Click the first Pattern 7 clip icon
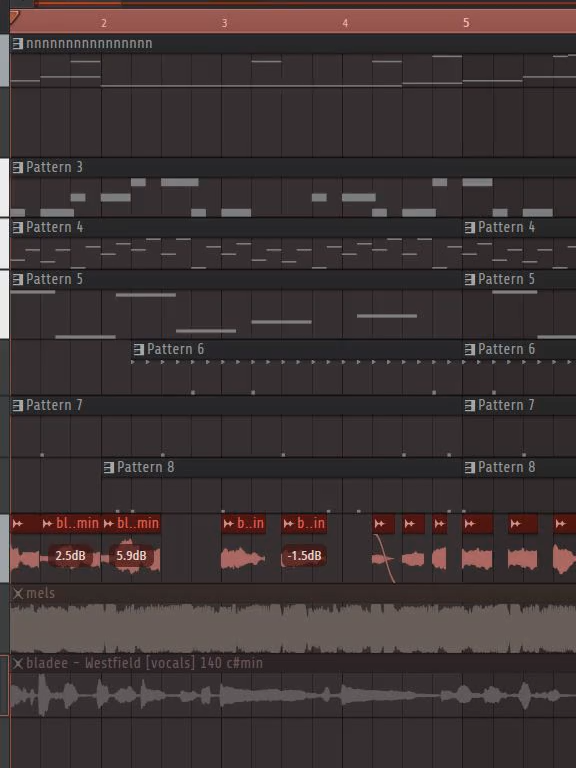Viewport: 576px width, 768px height. pyautogui.click(x=18, y=405)
